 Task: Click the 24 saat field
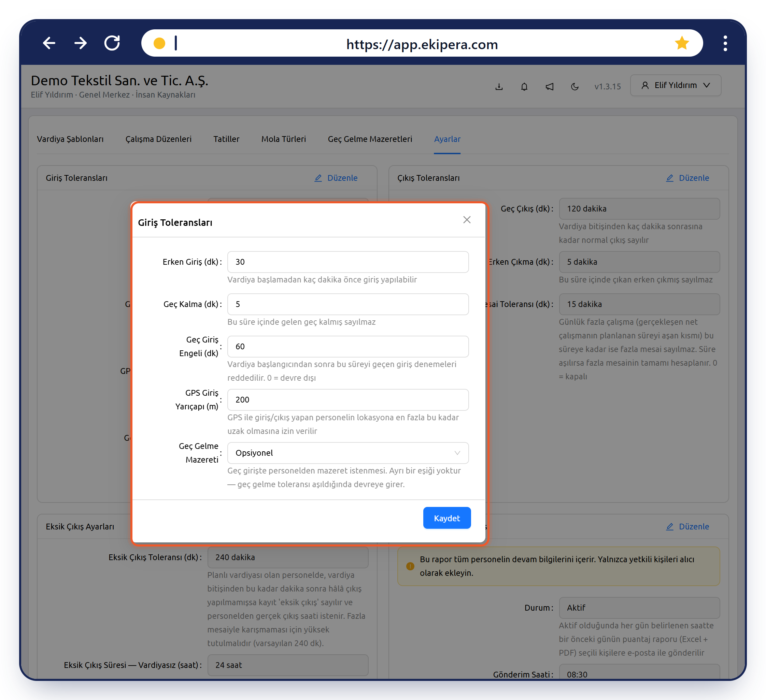click(x=288, y=665)
